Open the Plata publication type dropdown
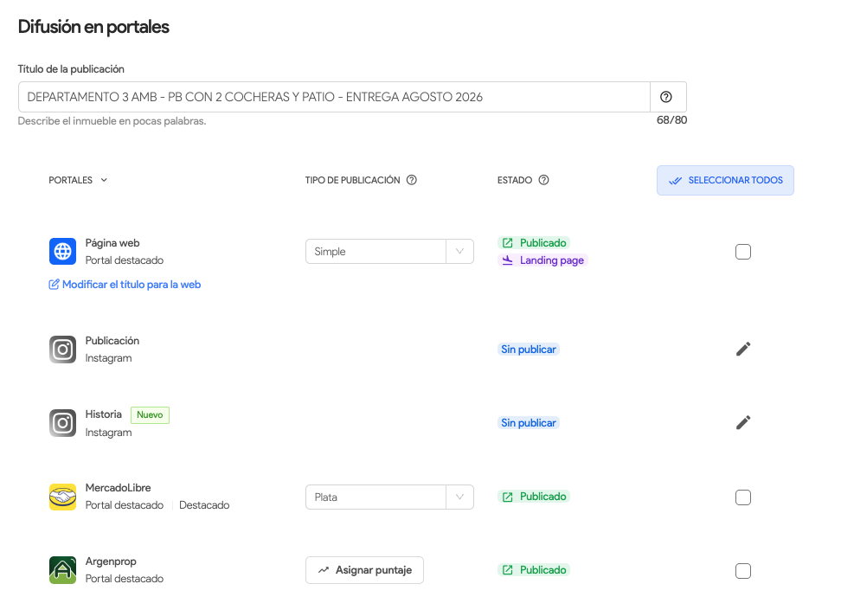This screenshot has width=841, height=616. (389, 497)
